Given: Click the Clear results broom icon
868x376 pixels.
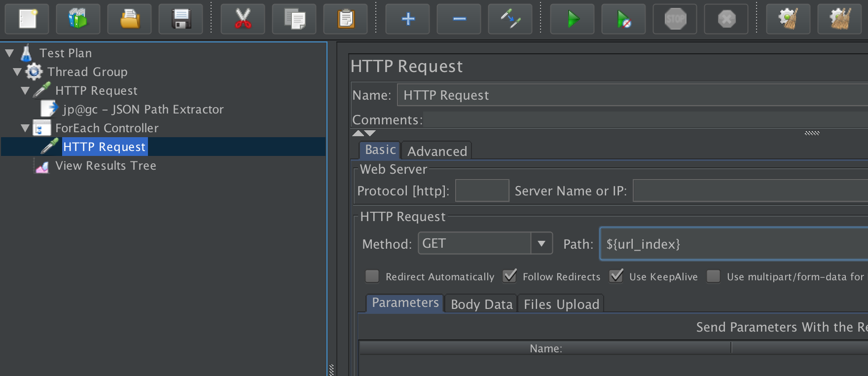Looking at the screenshot, I should pyautogui.click(x=788, y=19).
